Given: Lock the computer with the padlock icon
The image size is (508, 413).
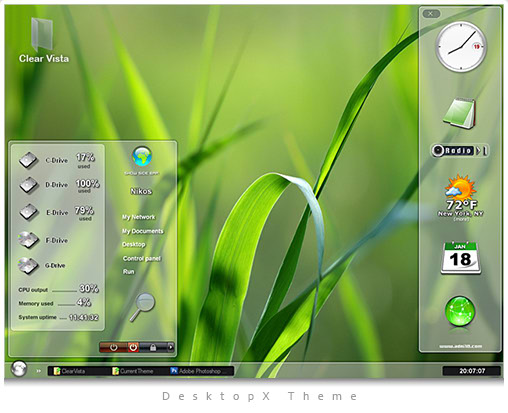Looking at the screenshot, I should pyautogui.click(x=153, y=347).
